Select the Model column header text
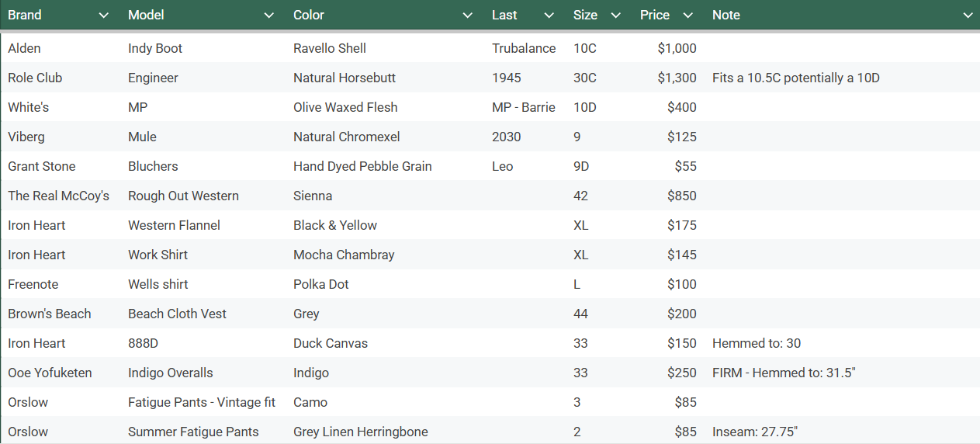Screen dimensions: 980x444 coord(146,16)
